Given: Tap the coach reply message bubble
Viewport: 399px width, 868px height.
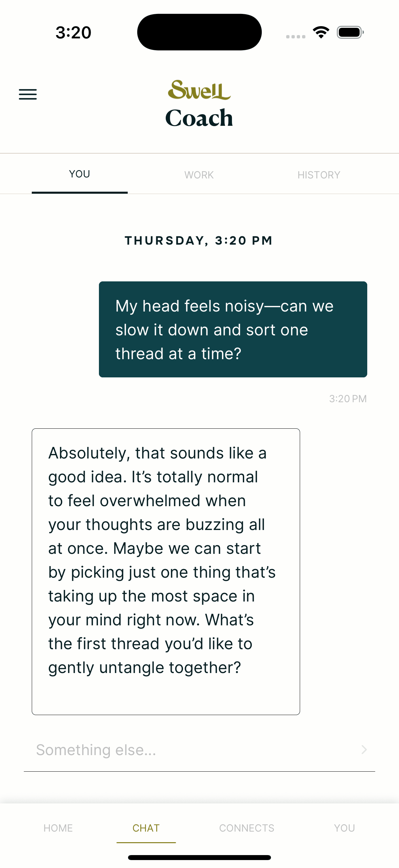Looking at the screenshot, I should [x=166, y=571].
